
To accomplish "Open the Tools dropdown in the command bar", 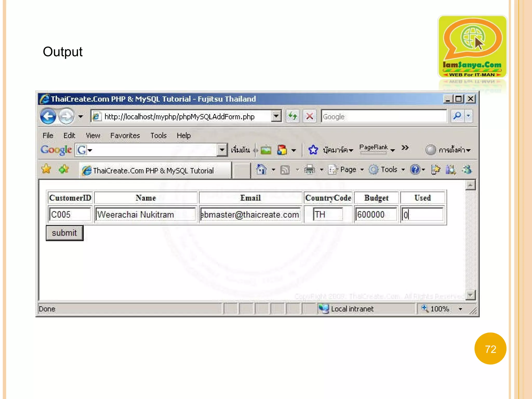I will (x=389, y=170).
